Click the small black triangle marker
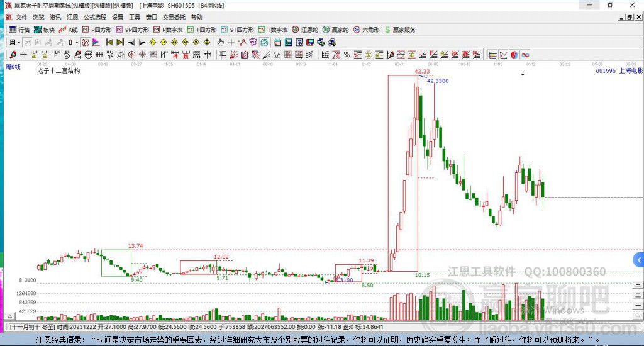Screen dimensions: 644x346 click(523, 75)
